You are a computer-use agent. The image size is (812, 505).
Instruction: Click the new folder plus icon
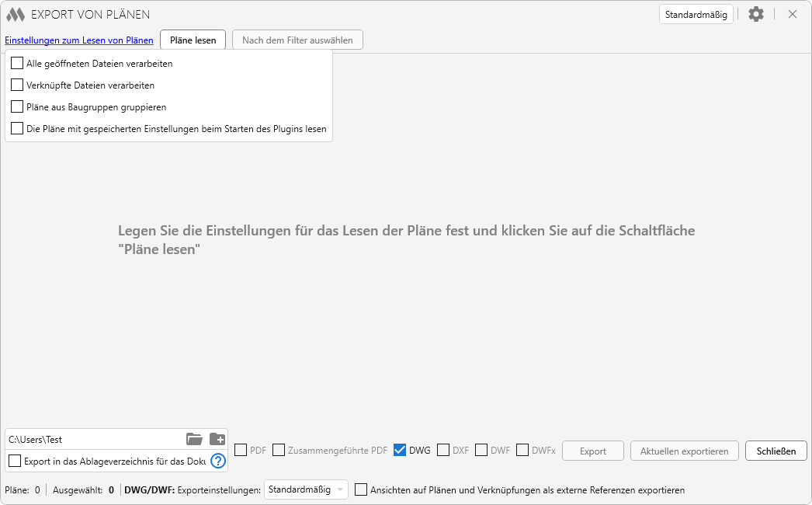[x=217, y=440]
